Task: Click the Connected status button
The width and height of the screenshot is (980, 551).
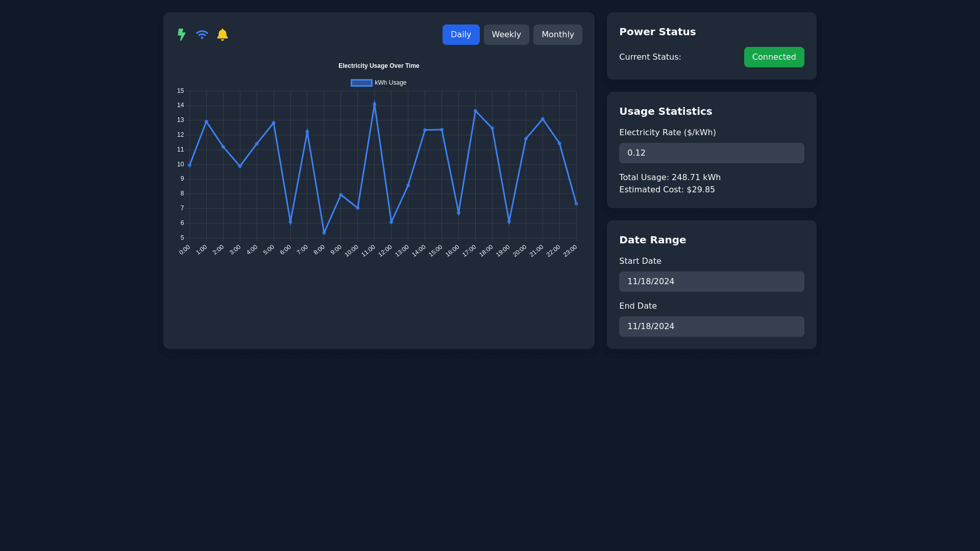Action: tap(773, 57)
